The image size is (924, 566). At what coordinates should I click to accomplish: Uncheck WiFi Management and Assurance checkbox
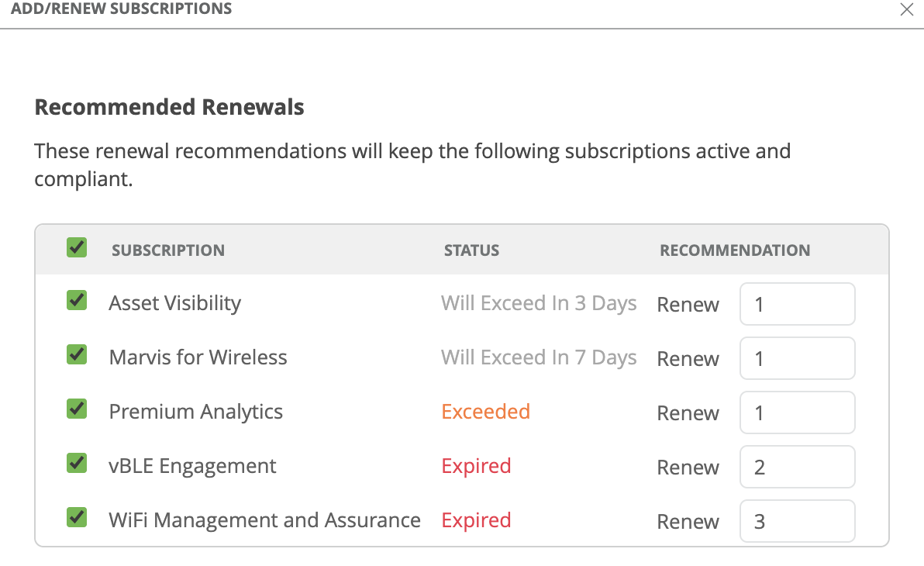pyautogui.click(x=76, y=518)
